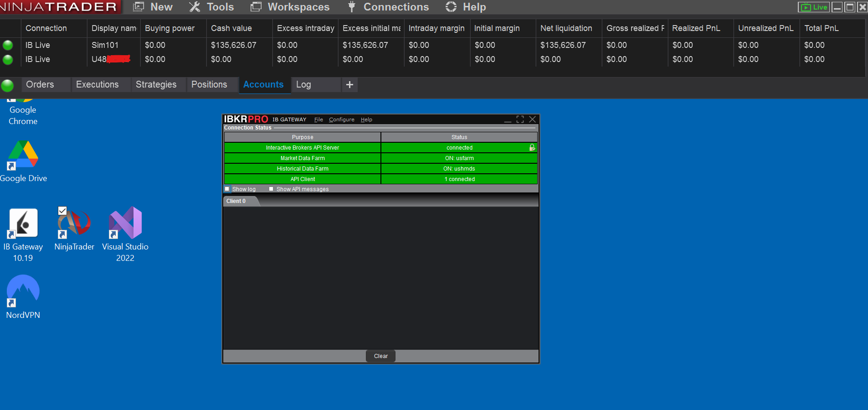Open IB Gateway File menu
Image resolution: width=868 pixels, height=410 pixels.
coord(318,119)
